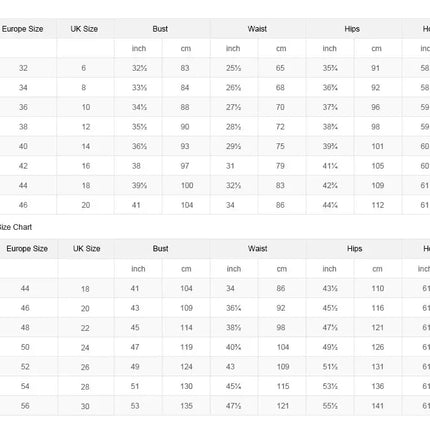Select waist 104 cm cell in bottom table
Image resolution: width=430 pixels, height=430 pixels.
pos(283,347)
